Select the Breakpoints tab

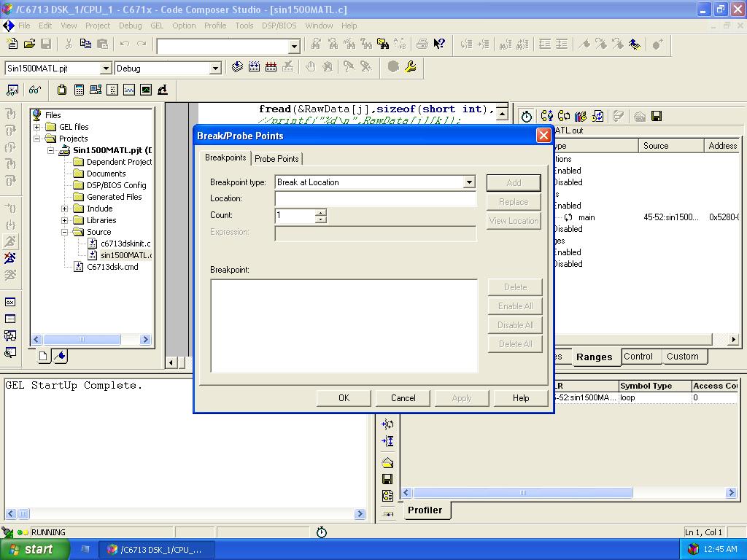click(x=225, y=157)
